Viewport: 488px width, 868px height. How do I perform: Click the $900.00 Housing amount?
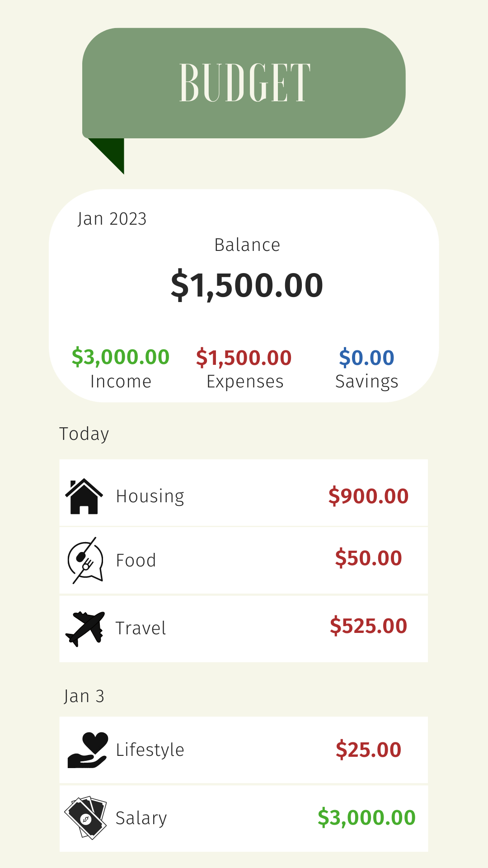(x=368, y=496)
